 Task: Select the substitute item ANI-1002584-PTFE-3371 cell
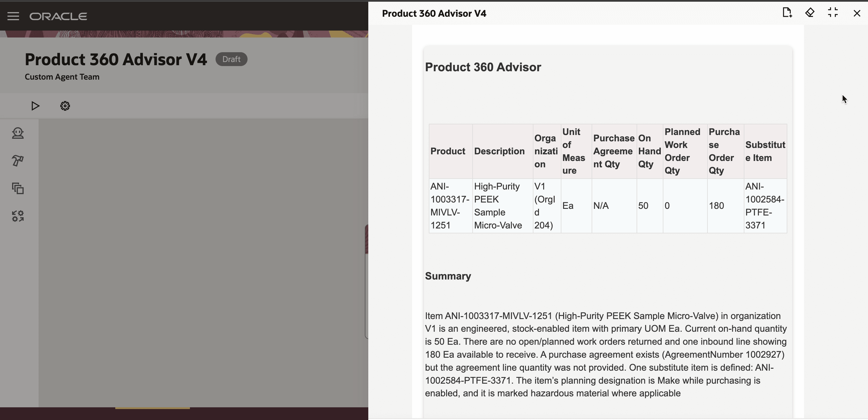[764, 206]
